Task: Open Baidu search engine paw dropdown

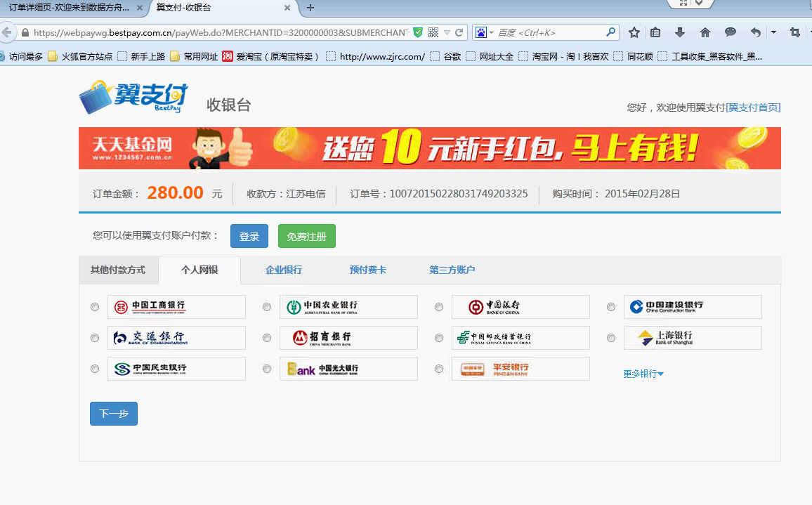Action: point(484,32)
